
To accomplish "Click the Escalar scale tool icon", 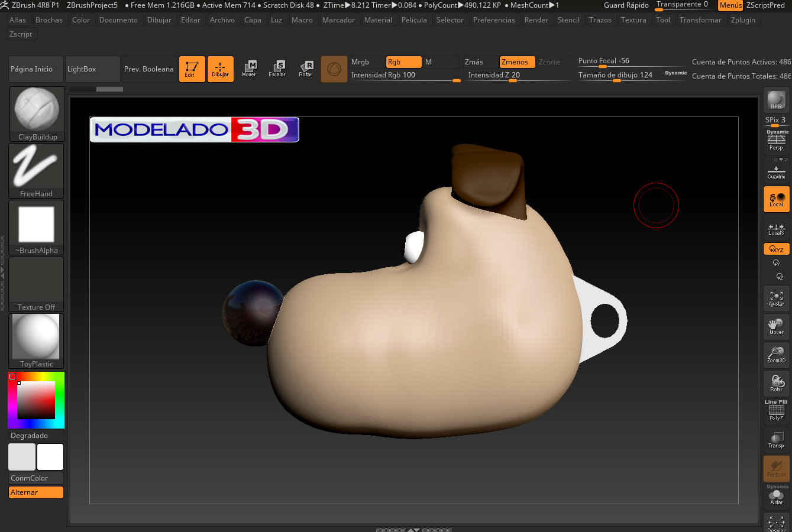I will point(277,69).
